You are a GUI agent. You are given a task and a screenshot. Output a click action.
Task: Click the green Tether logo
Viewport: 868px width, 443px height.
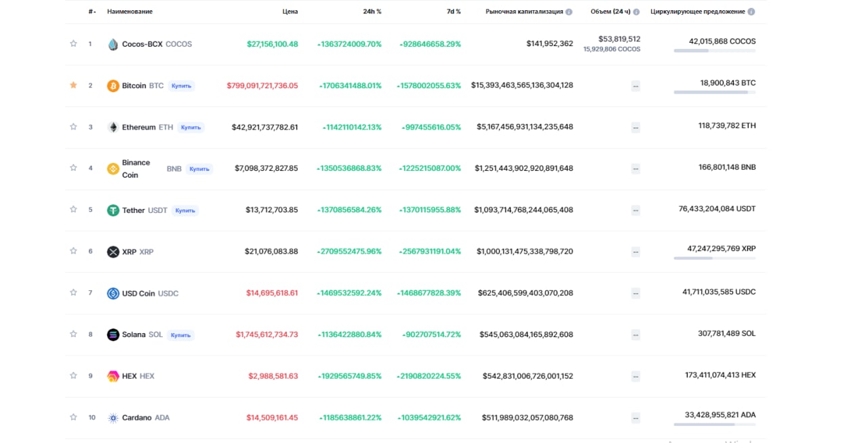tap(113, 210)
